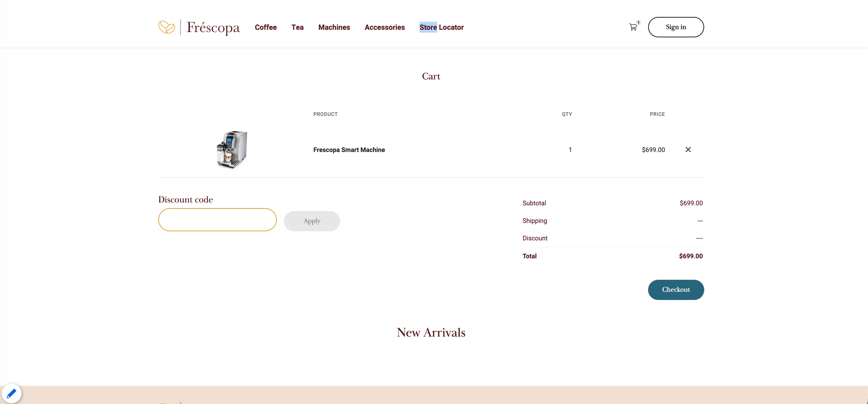Click the New Arrivals heading
Viewport: 868px width, 404px height.
pos(431,333)
